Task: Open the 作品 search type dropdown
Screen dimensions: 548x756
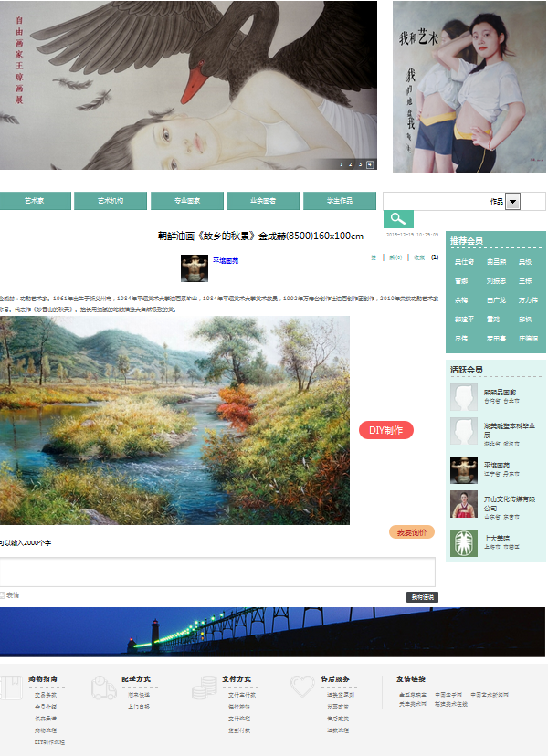Action: (512, 202)
